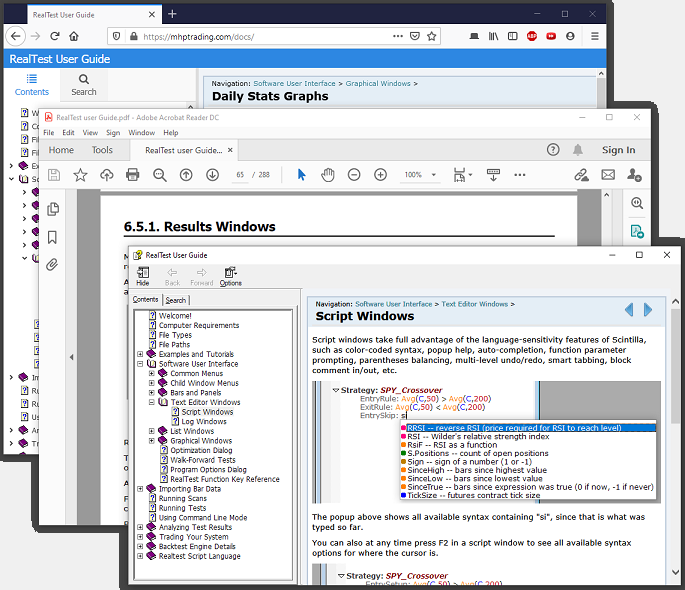685x590 pixels.
Task: Open the Bookmarks panel in Acrobat's left sidebar
Action: point(53,237)
